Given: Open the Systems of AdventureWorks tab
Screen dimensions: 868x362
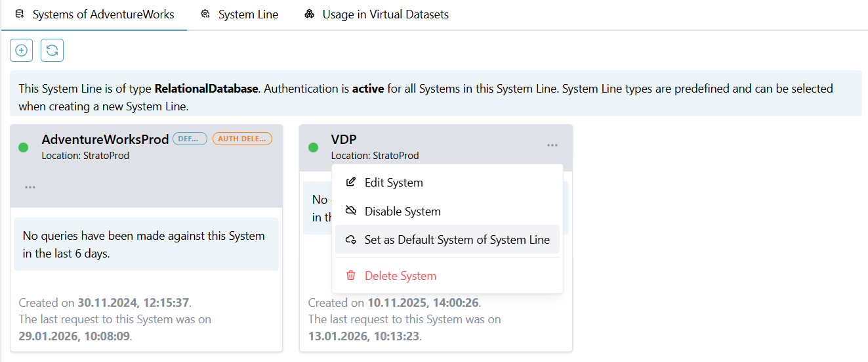Looking at the screenshot, I should click(94, 14).
